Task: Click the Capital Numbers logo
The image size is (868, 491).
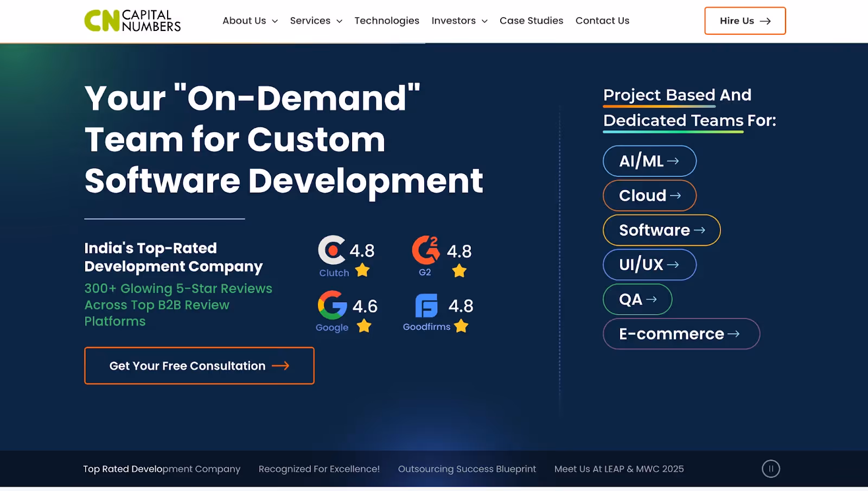Action: tap(132, 21)
